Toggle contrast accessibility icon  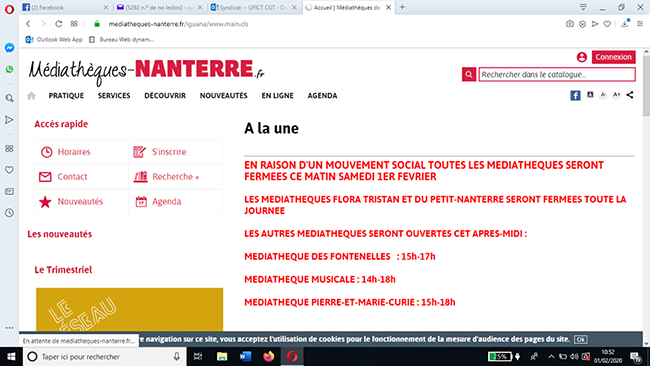point(590,95)
